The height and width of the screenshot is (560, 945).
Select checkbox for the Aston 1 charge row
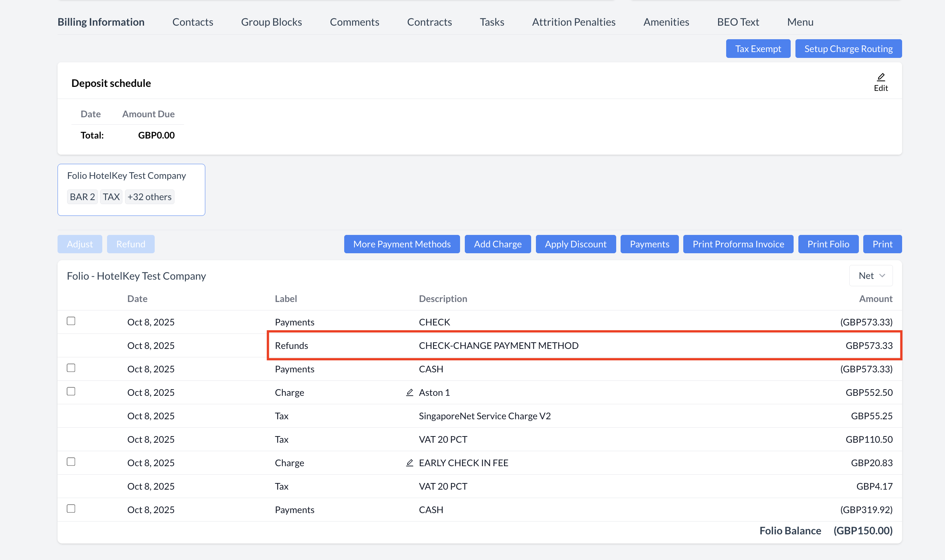(x=71, y=391)
